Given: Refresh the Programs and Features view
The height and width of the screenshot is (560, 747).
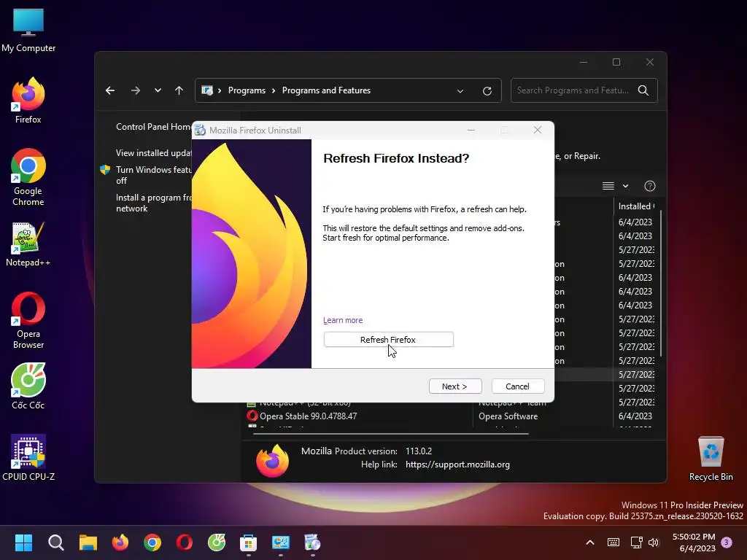Looking at the screenshot, I should (x=487, y=91).
